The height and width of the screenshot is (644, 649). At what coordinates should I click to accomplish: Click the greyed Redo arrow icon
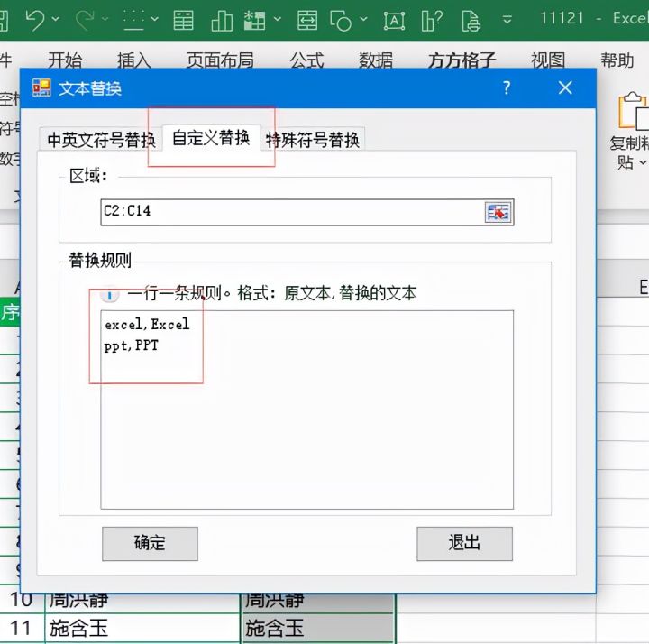(x=85, y=20)
